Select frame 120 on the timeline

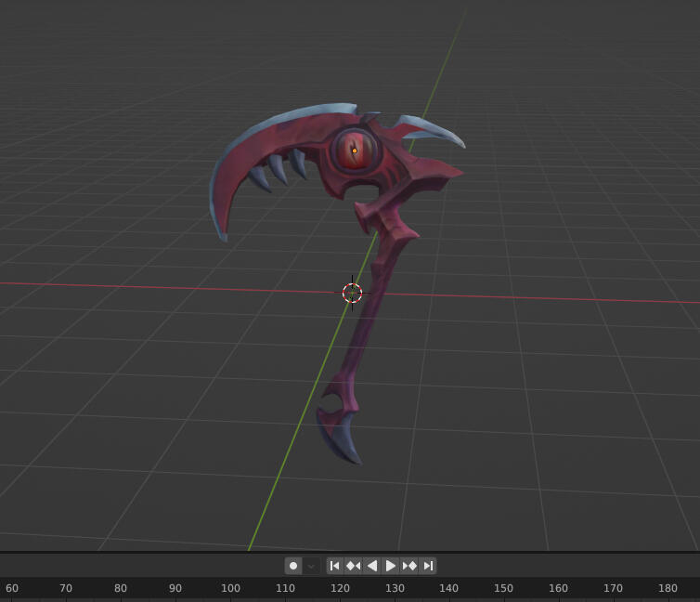click(x=340, y=588)
